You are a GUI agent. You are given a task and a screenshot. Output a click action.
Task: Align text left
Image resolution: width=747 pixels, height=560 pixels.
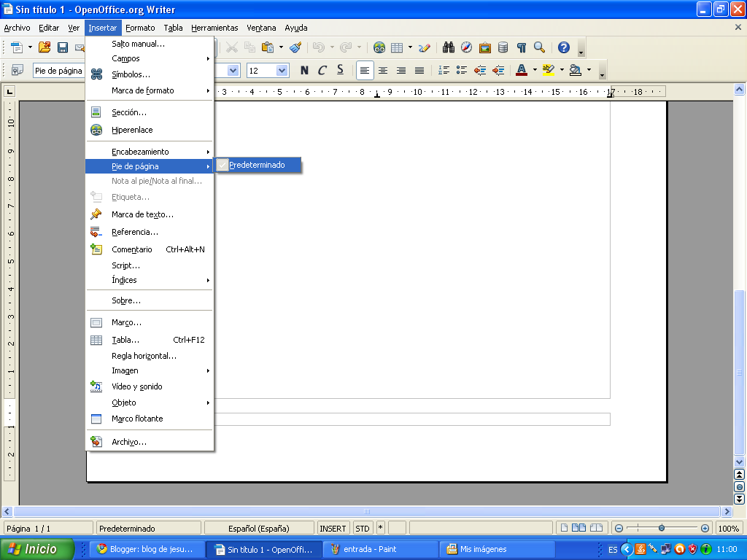click(365, 71)
